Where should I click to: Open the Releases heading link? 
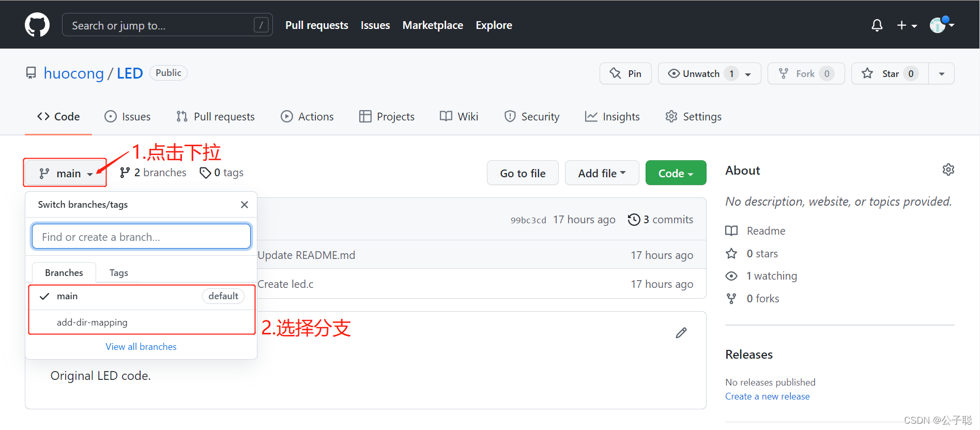748,355
